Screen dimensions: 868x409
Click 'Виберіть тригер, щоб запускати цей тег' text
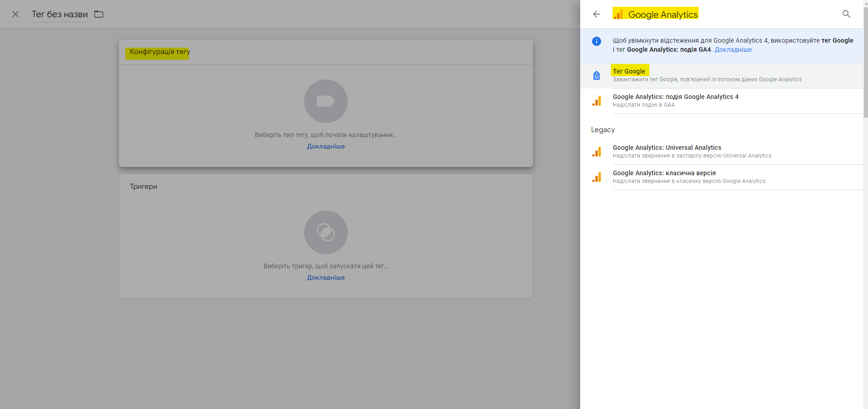pyautogui.click(x=326, y=266)
